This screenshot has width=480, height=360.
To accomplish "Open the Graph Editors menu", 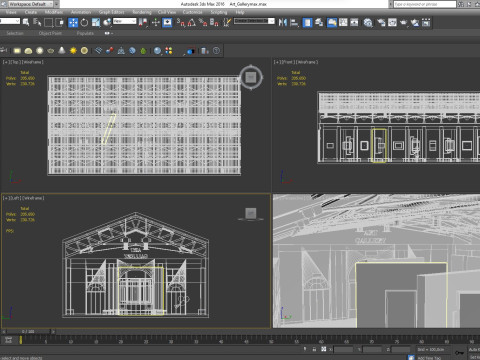I will point(111,12).
